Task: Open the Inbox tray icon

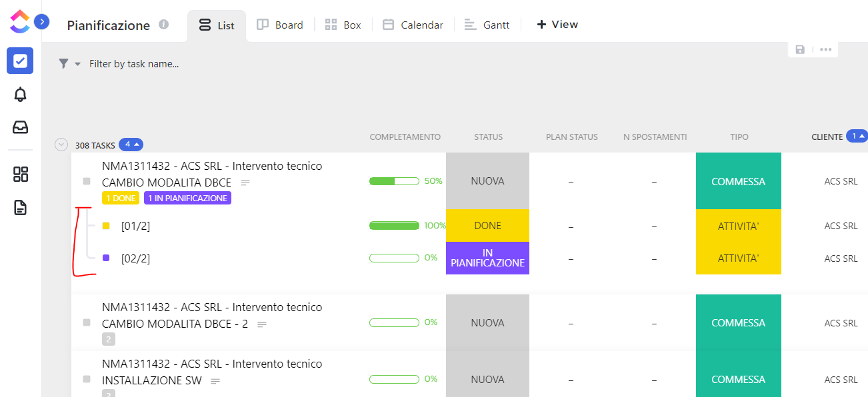Action: (20, 127)
